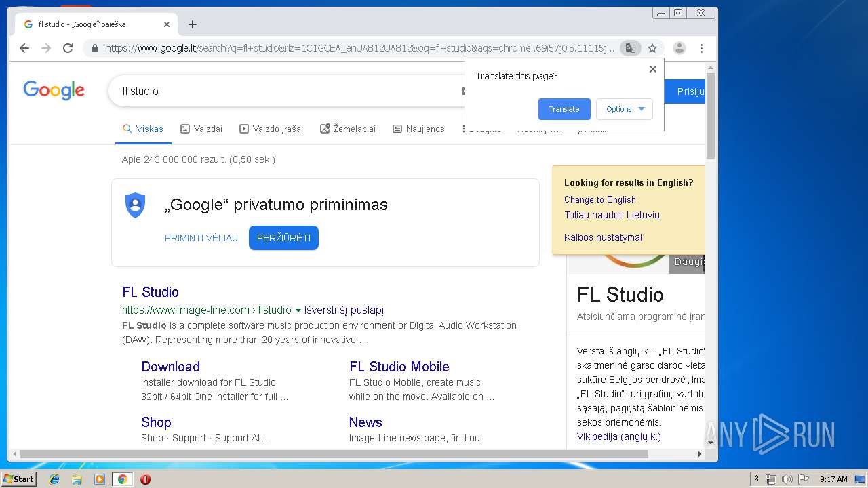
Task: Open the News sitelink
Action: pos(366,422)
